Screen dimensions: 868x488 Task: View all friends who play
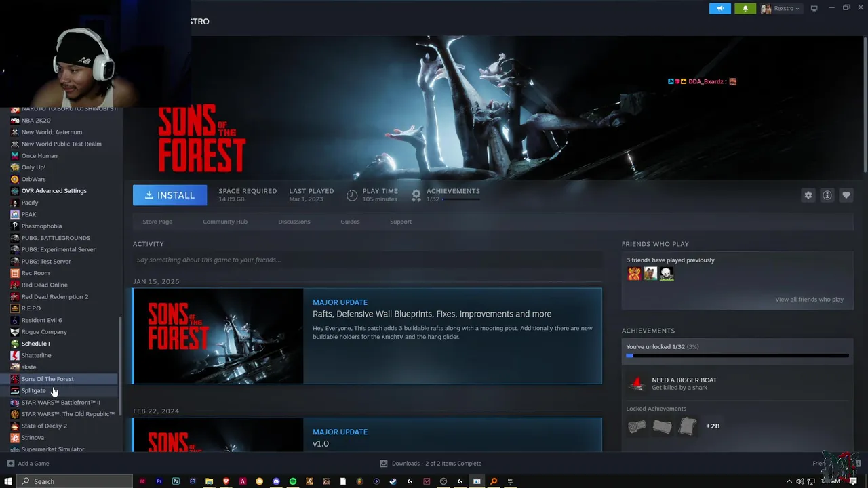click(x=809, y=300)
